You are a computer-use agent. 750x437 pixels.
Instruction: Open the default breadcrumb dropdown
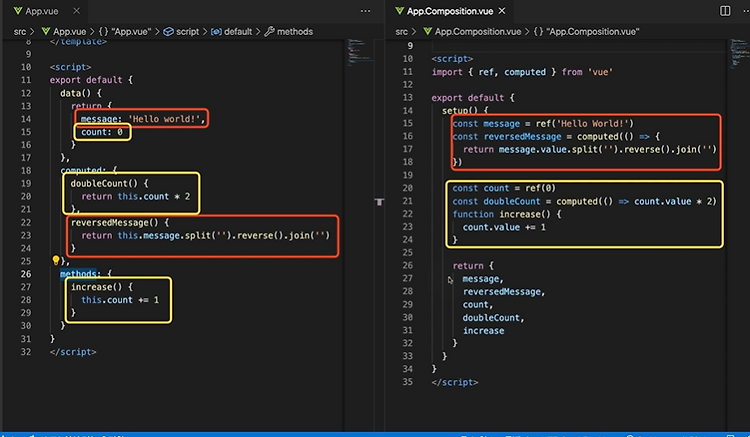click(x=238, y=32)
